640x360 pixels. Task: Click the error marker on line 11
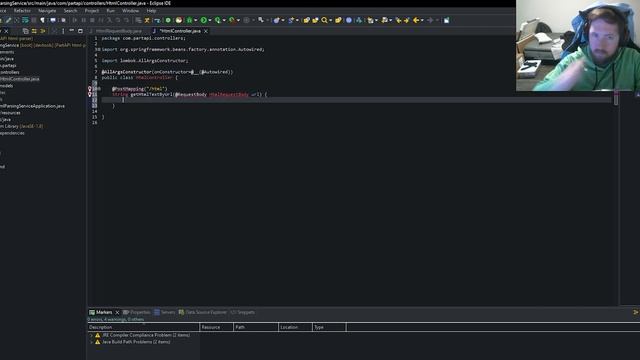click(90, 94)
